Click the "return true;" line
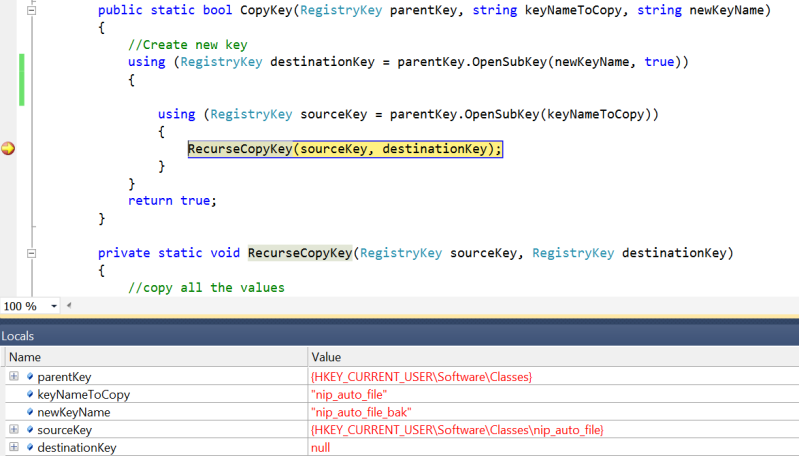The width and height of the screenshot is (799, 462). [172, 201]
